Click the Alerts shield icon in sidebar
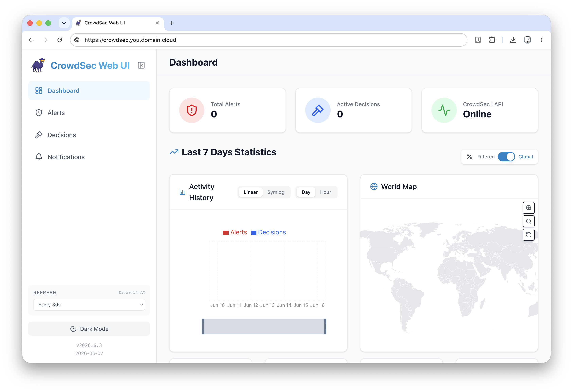573x392 pixels. (39, 113)
